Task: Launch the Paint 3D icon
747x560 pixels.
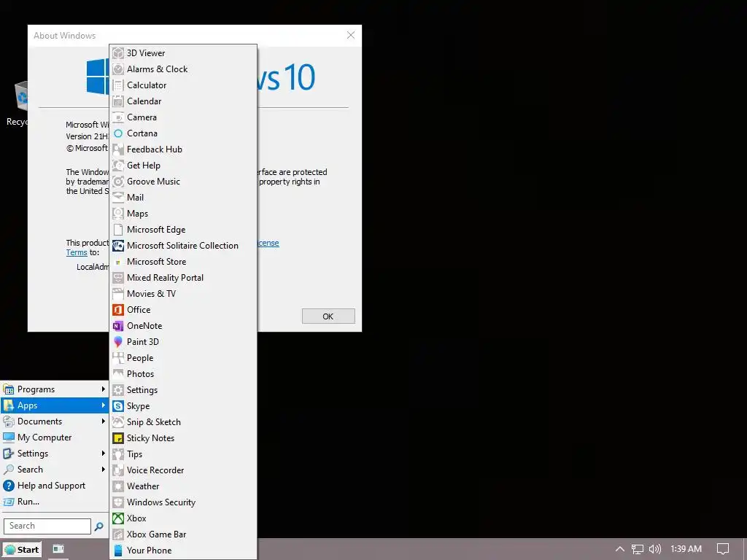Action: point(118,342)
